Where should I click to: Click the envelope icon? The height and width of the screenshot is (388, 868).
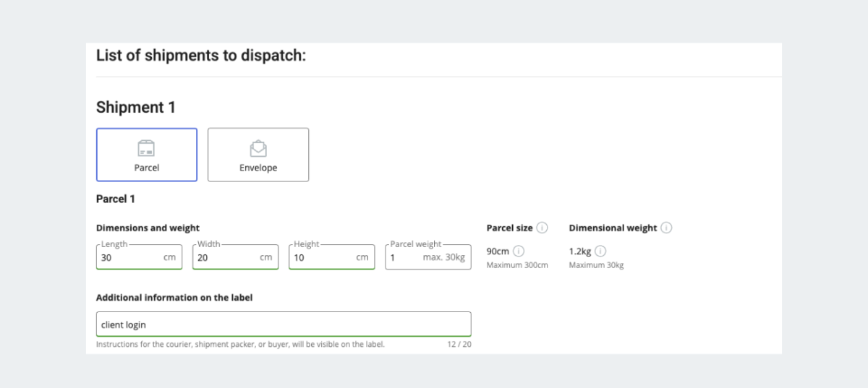[258, 149]
